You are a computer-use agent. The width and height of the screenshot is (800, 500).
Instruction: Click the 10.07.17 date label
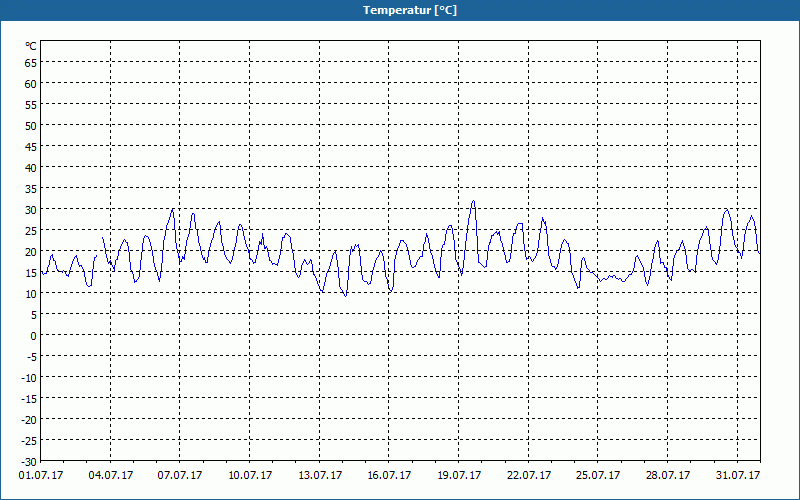coord(249,475)
